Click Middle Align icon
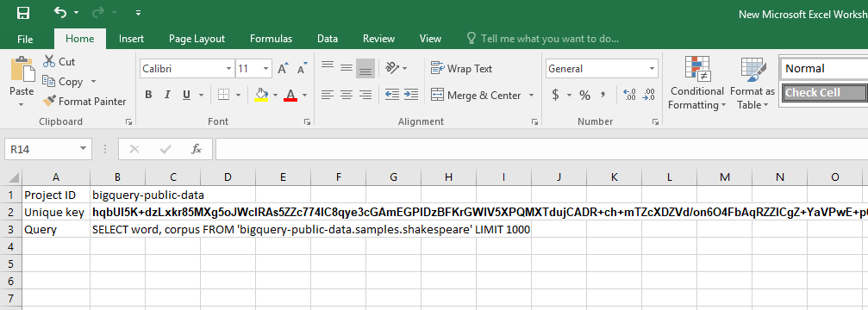Screen dimensions: 868x310 (x=347, y=68)
